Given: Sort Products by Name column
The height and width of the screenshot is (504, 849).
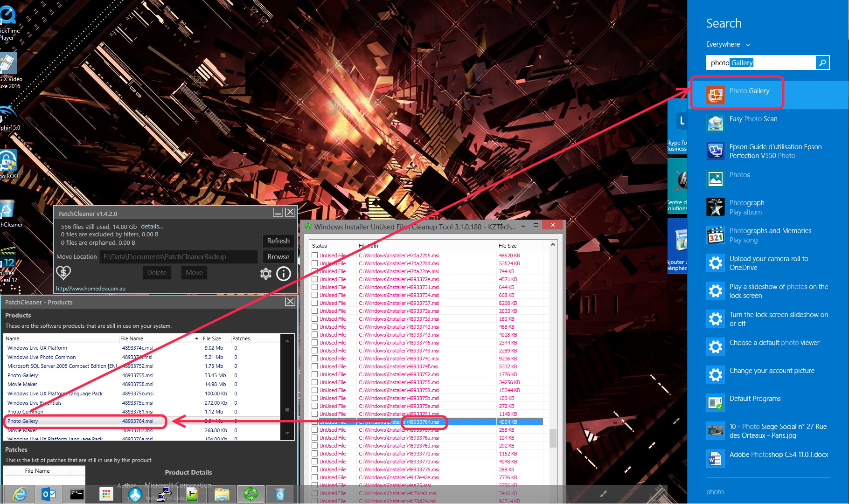Looking at the screenshot, I should click(x=62, y=338).
